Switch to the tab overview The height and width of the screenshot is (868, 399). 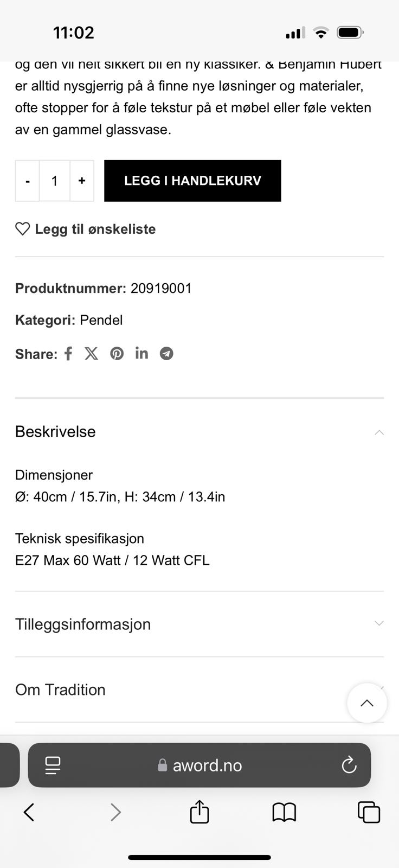click(368, 812)
